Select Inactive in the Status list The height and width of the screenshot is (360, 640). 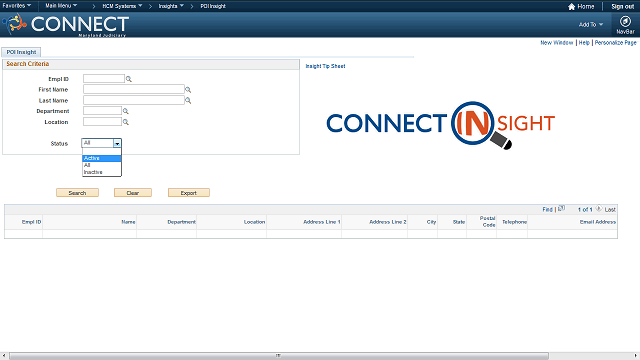pyautogui.click(x=102, y=172)
